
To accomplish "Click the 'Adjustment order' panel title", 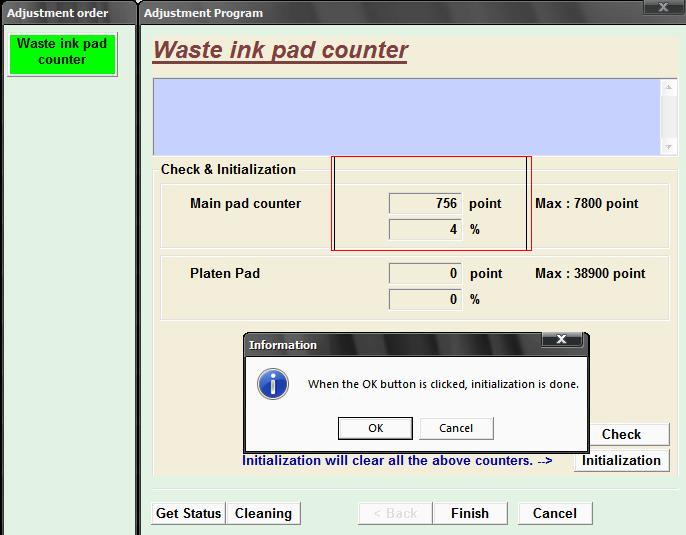I will [57, 13].
